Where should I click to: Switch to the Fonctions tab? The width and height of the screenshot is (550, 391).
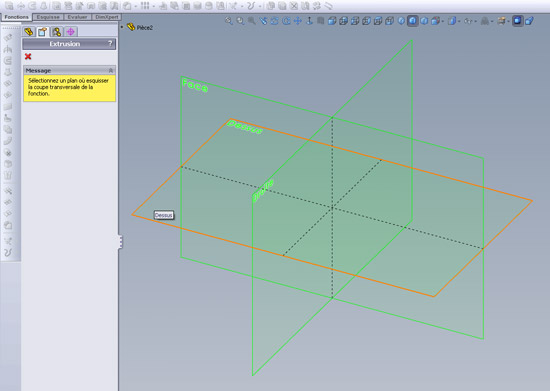tap(16, 17)
